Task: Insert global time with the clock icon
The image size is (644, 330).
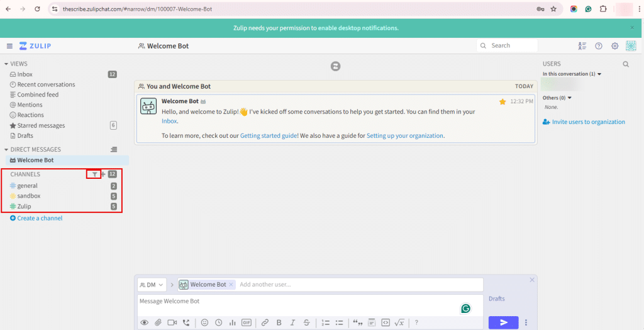Action: 218,322
